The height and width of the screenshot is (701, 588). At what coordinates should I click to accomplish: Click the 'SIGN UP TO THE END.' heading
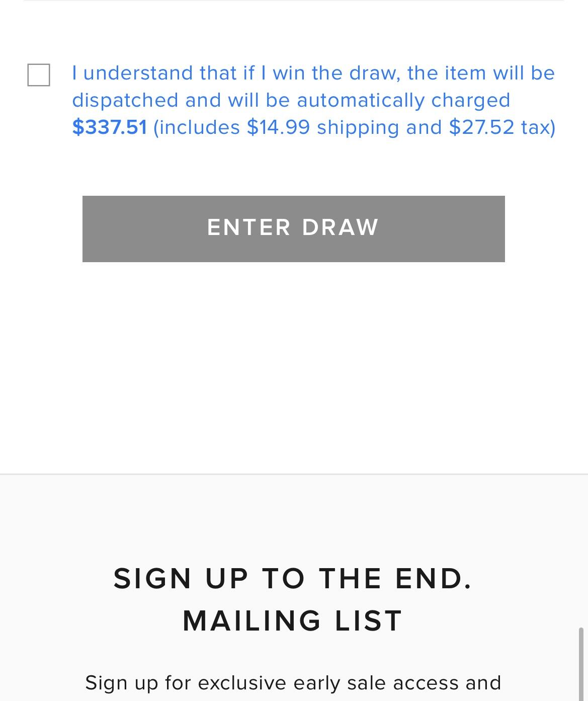[x=293, y=578]
